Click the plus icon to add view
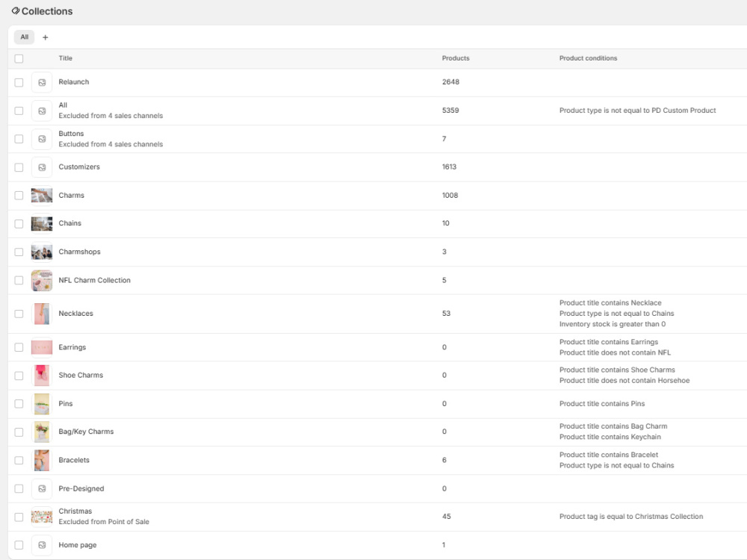Image resolution: width=747 pixels, height=560 pixels. click(46, 37)
